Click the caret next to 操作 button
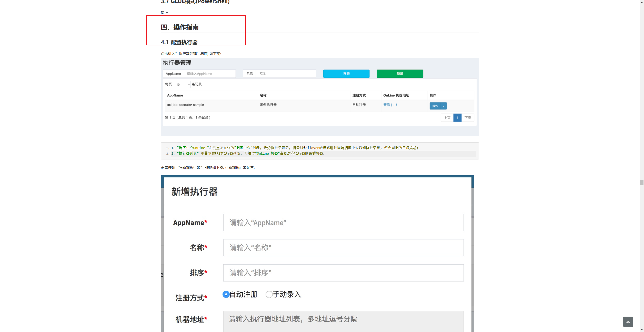The width and height of the screenshot is (644, 332). coord(444,106)
